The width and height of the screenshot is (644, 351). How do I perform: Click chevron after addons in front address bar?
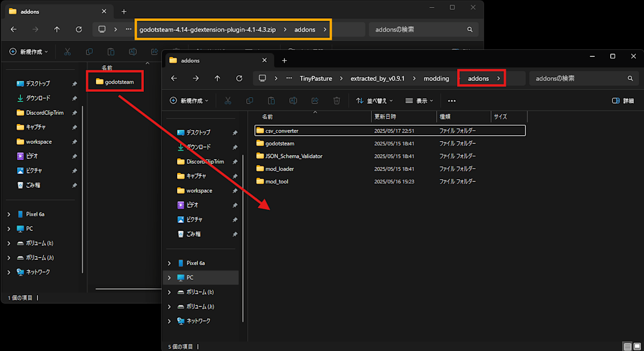[x=499, y=78]
